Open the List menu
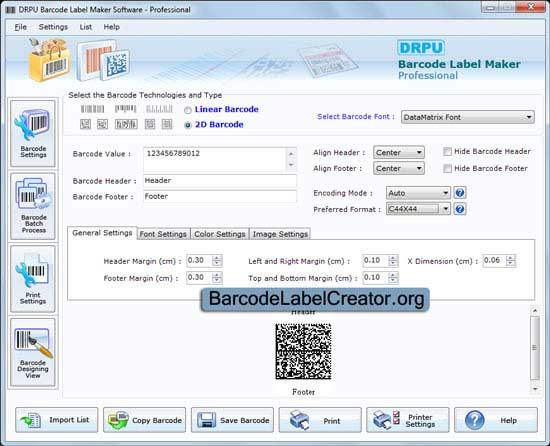Image resolution: width=550 pixels, height=446 pixels. (86, 27)
